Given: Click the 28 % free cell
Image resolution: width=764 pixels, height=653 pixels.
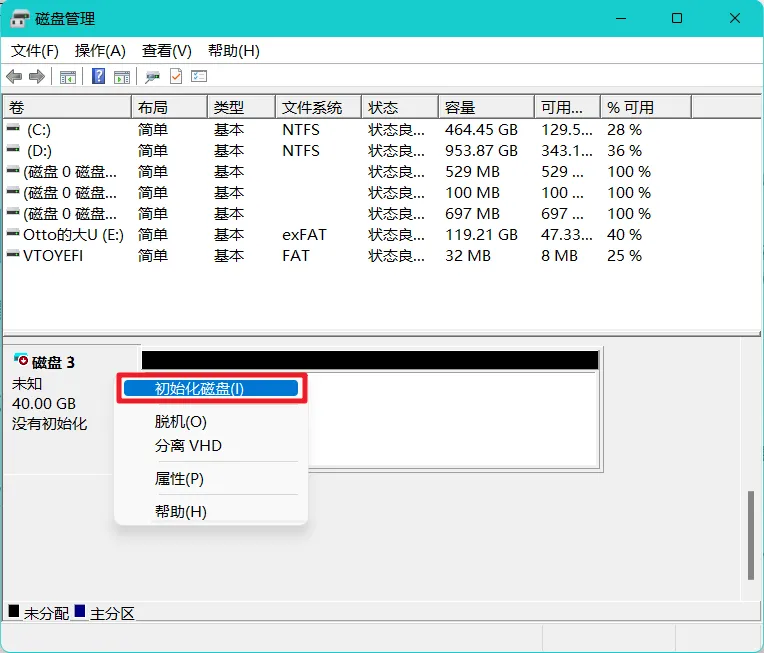Looking at the screenshot, I should [625, 130].
